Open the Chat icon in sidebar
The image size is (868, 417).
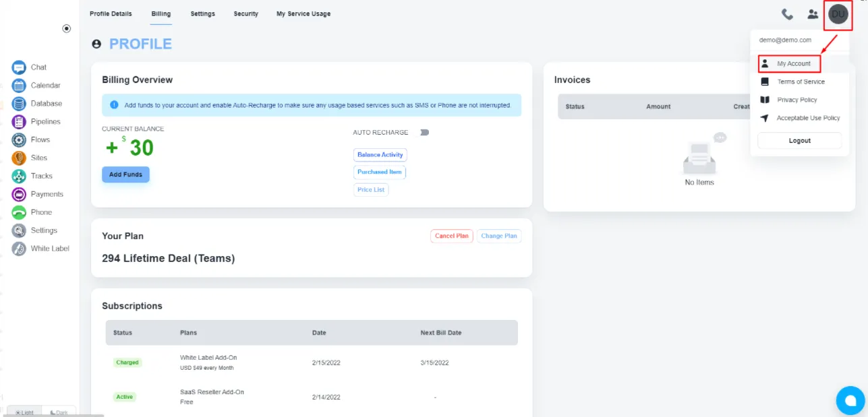[19, 67]
